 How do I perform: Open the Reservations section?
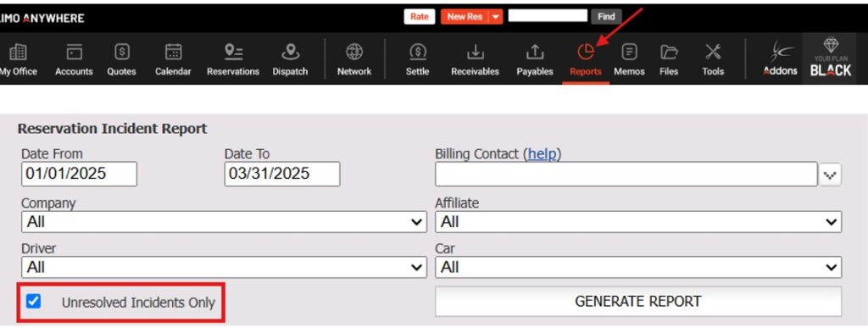pyautogui.click(x=233, y=59)
